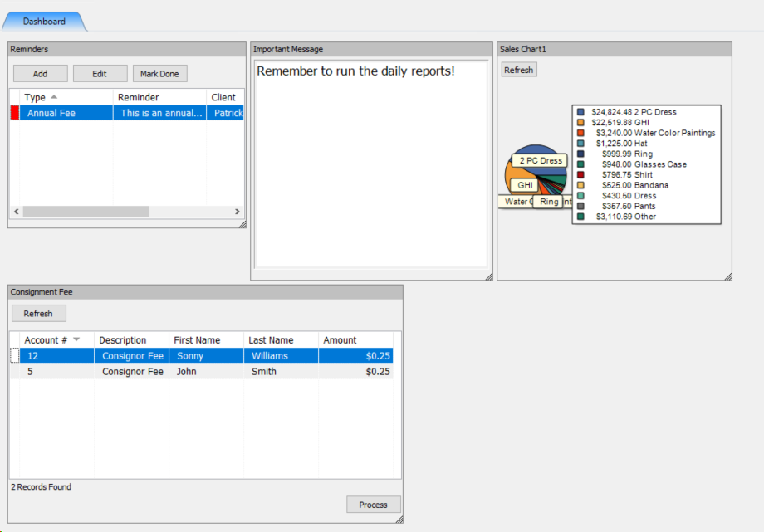
Task: Click Consignor Fee description for account 5
Action: [131, 371]
